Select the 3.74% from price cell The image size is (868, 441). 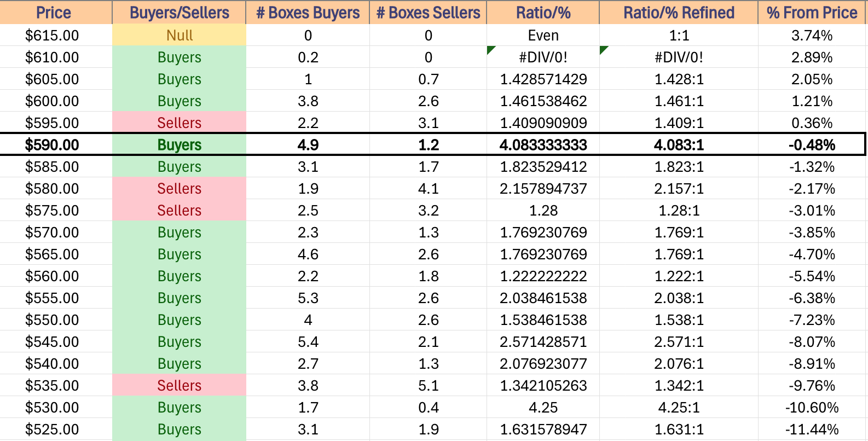[x=812, y=35]
